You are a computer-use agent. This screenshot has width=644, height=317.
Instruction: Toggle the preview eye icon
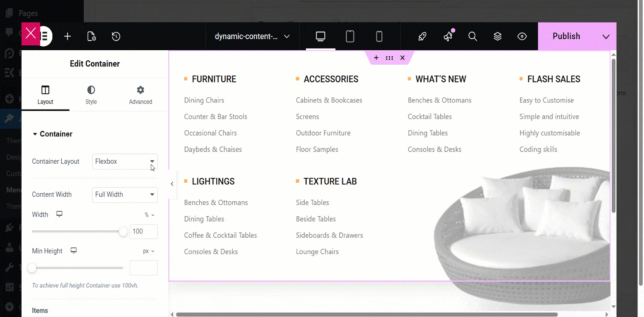click(x=522, y=37)
